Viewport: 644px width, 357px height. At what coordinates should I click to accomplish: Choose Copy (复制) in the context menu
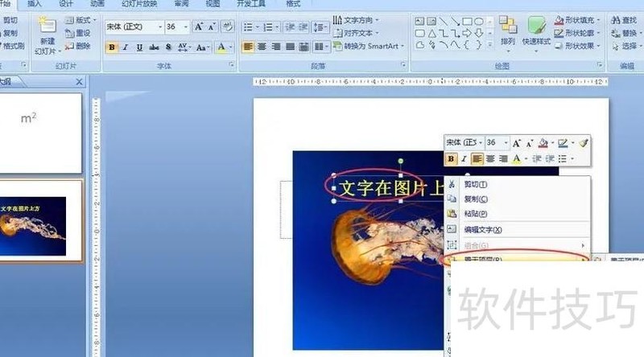(x=518, y=199)
